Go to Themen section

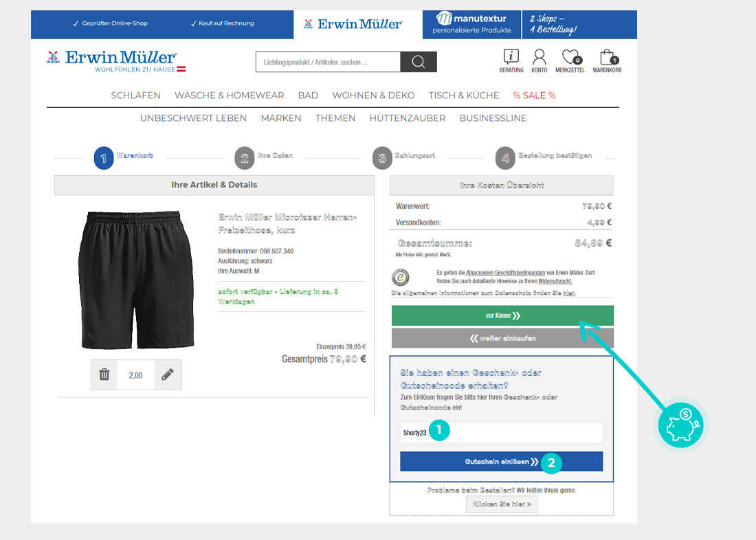(335, 118)
